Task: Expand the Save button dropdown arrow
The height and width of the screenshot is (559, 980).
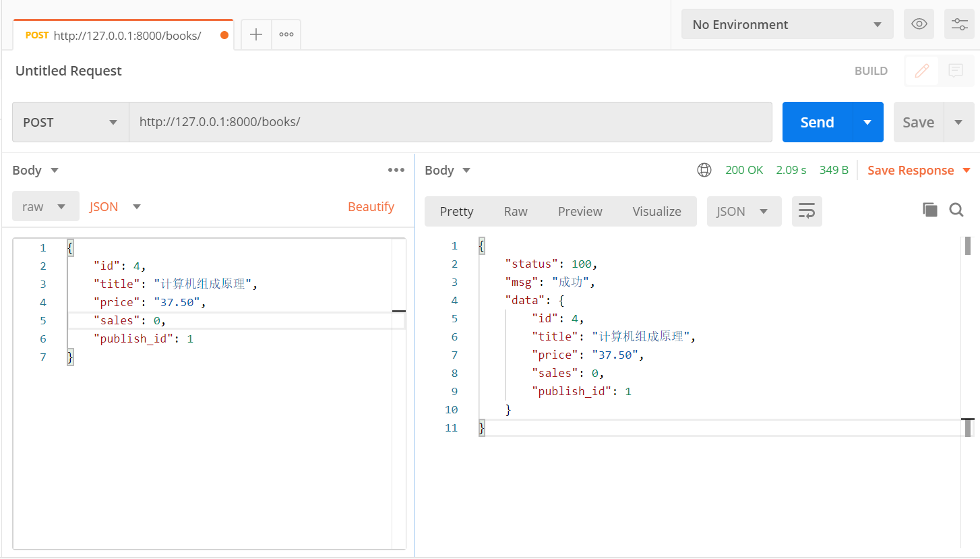Action: coord(959,122)
